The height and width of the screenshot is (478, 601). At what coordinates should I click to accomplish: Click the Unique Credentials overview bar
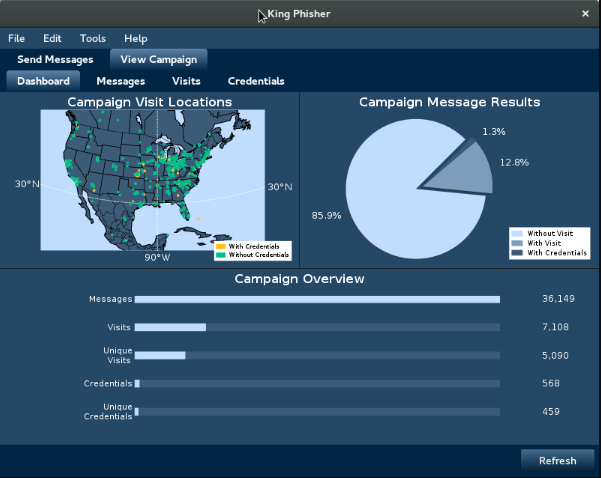317,412
